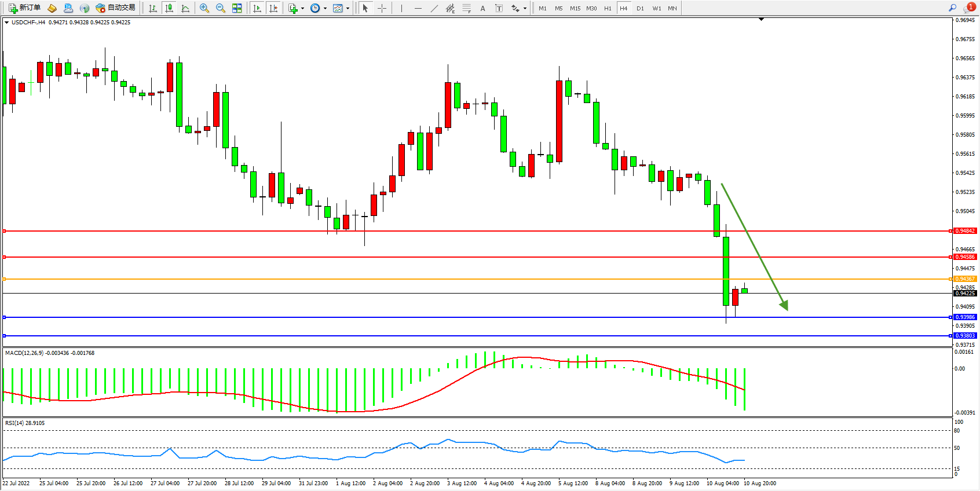The width and height of the screenshot is (980, 491).
Task: Open the Periods clock dropdown arrow
Action: click(325, 8)
